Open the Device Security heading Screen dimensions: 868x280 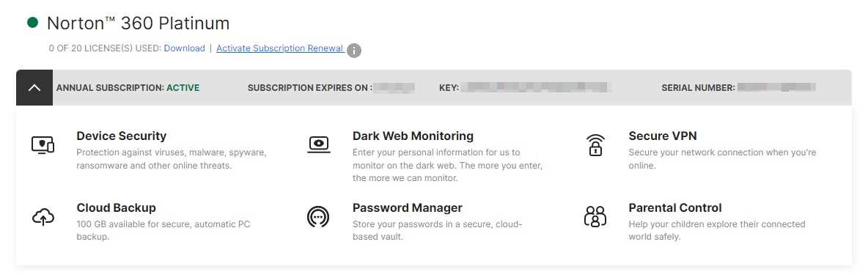point(121,136)
